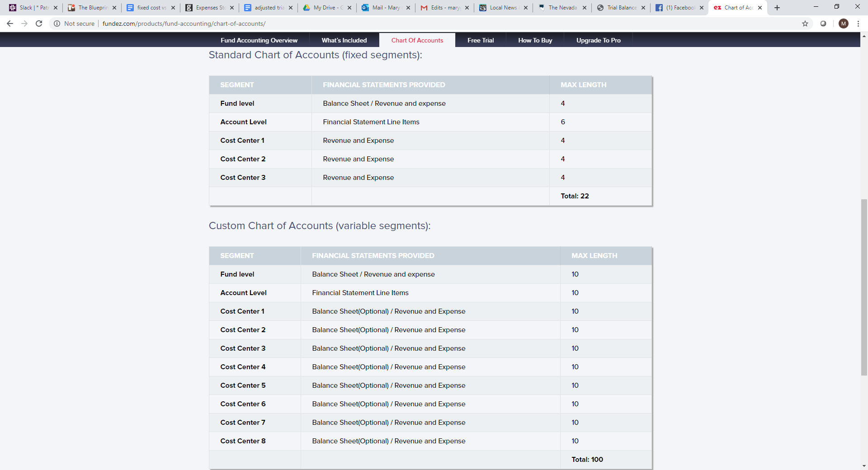This screenshot has width=868, height=470.
Task: Reload the current page
Action: tap(39, 23)
